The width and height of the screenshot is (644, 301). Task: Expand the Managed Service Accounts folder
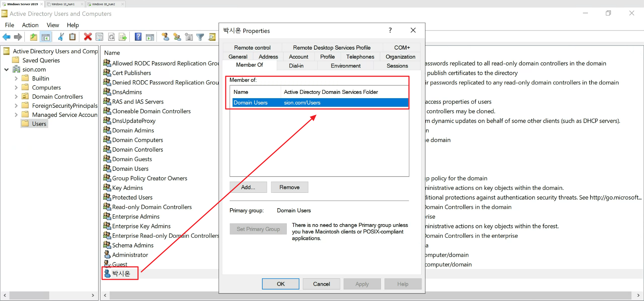16,115
